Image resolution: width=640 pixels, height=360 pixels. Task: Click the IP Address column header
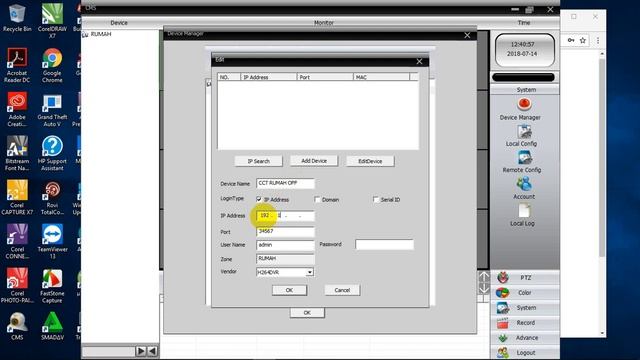pos(269,77)
